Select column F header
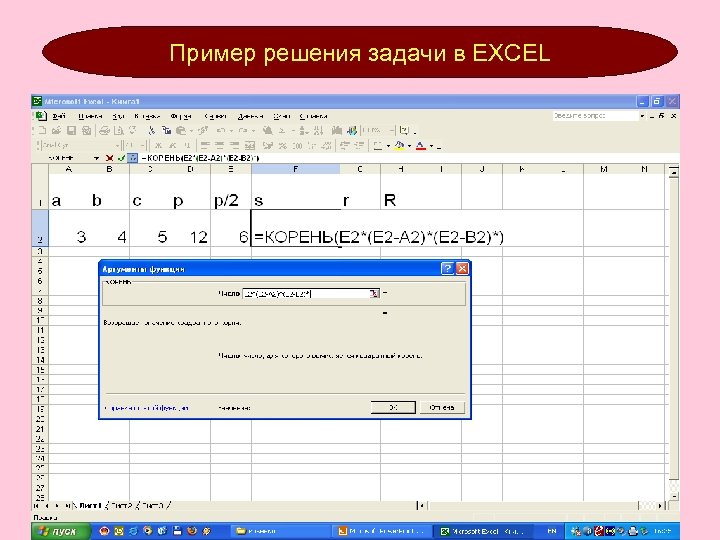This screenshot has height=540, width=720. click(295, 169)
